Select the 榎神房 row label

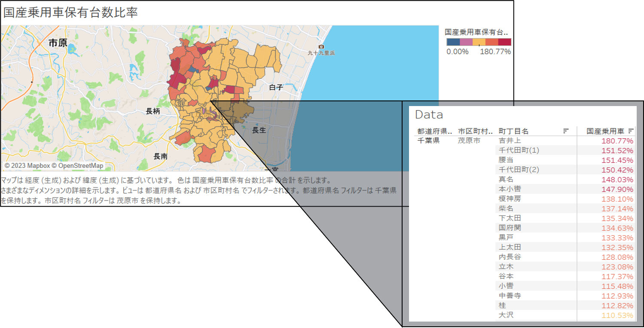click(510, 199)
